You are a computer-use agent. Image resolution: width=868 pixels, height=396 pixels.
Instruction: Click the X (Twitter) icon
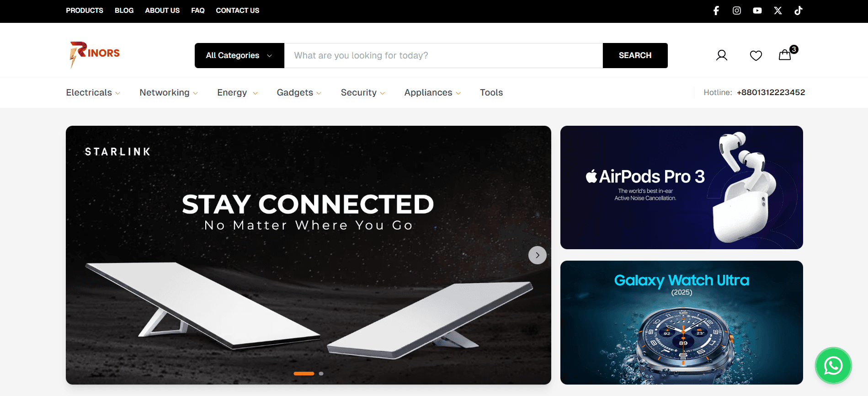click(x=778, y=11)
